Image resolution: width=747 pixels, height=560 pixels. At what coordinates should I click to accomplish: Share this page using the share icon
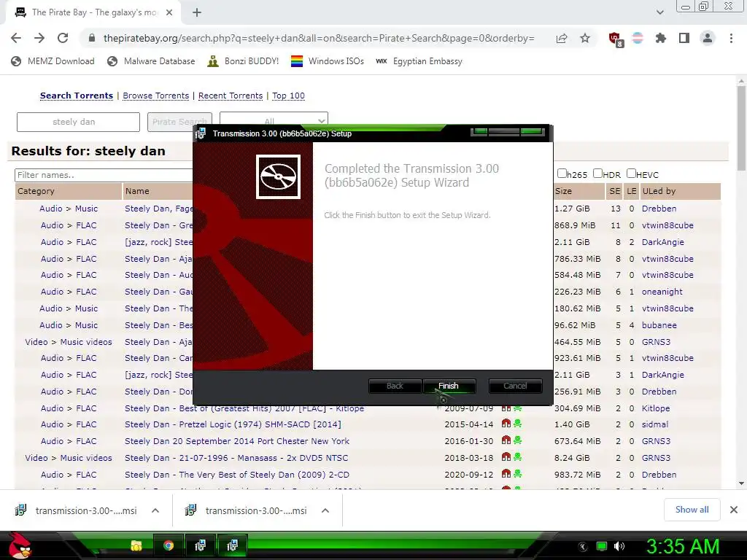pyautogui.click(x=562, y=38)
